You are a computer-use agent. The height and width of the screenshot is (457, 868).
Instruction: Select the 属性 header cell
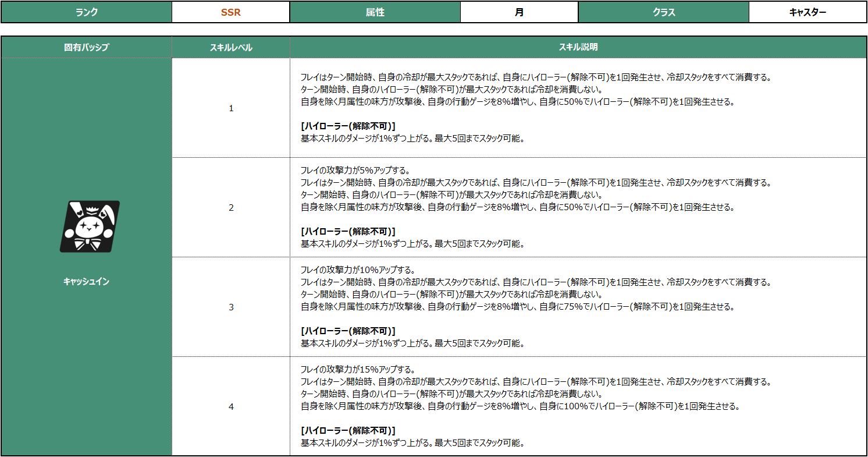(375, 12)
